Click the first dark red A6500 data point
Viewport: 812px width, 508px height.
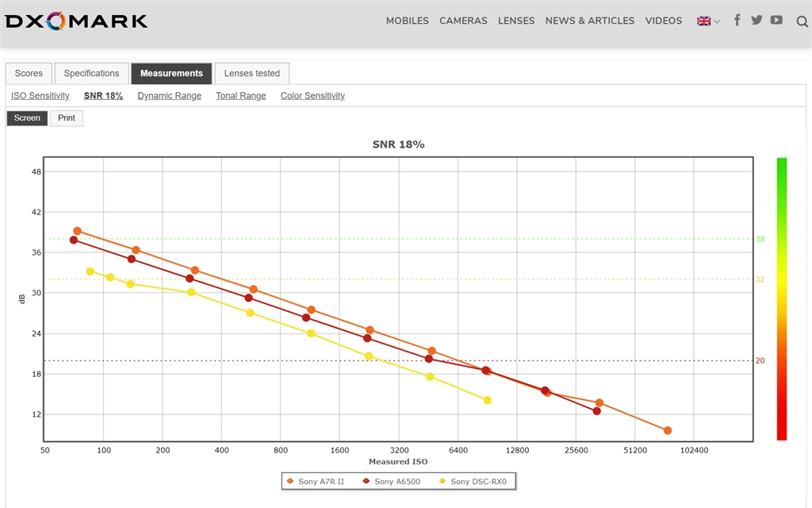74,240
